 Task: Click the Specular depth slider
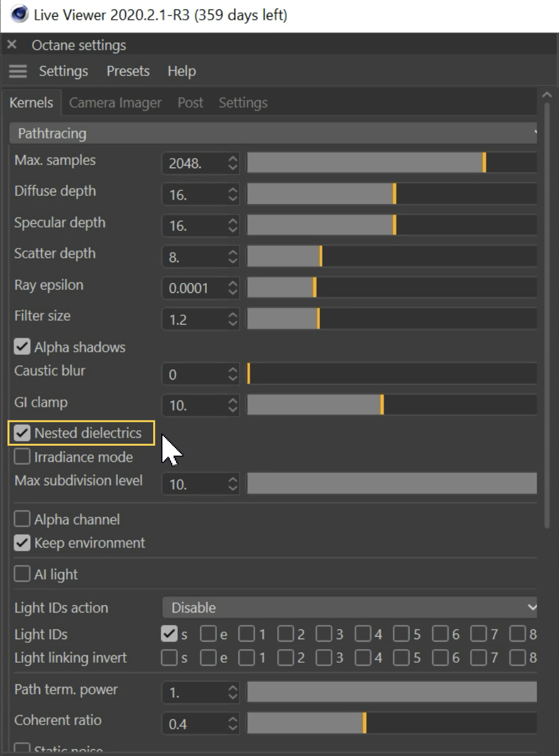click(392, 226)
